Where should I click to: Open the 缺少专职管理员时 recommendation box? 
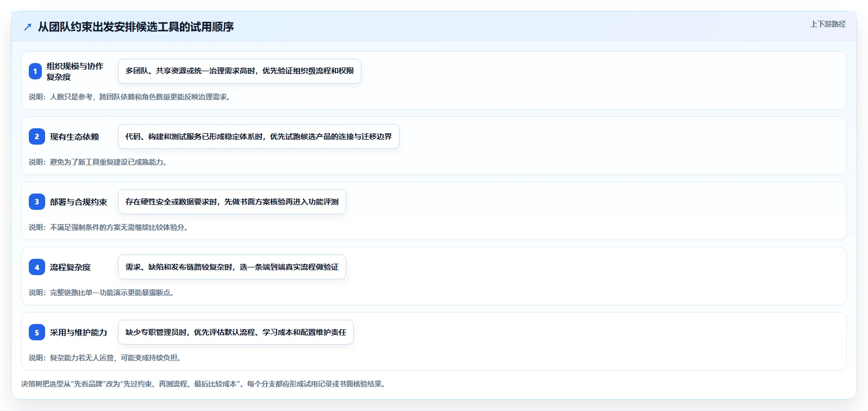[x=236, y=332]
